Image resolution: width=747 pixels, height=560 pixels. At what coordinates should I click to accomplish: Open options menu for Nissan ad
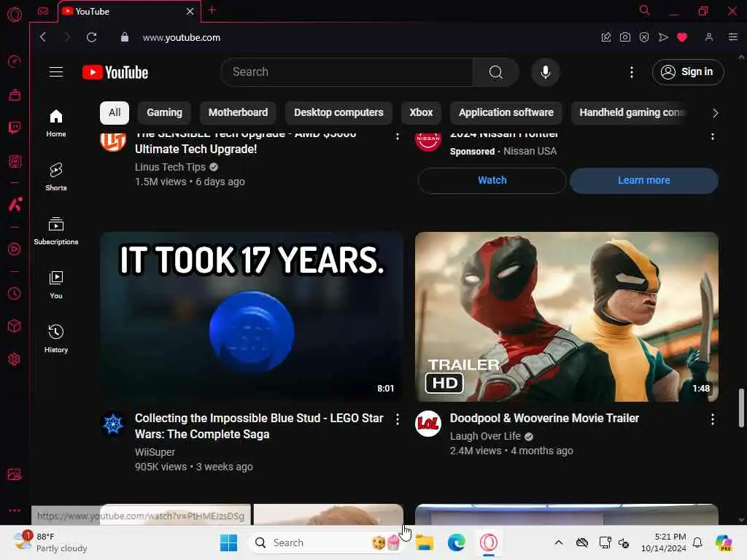pos(712,136)
